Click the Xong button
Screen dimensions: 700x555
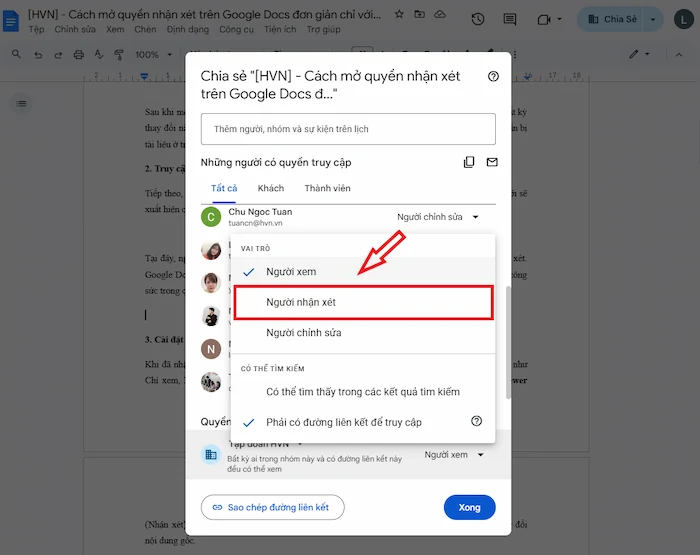(x=469, y=507)
